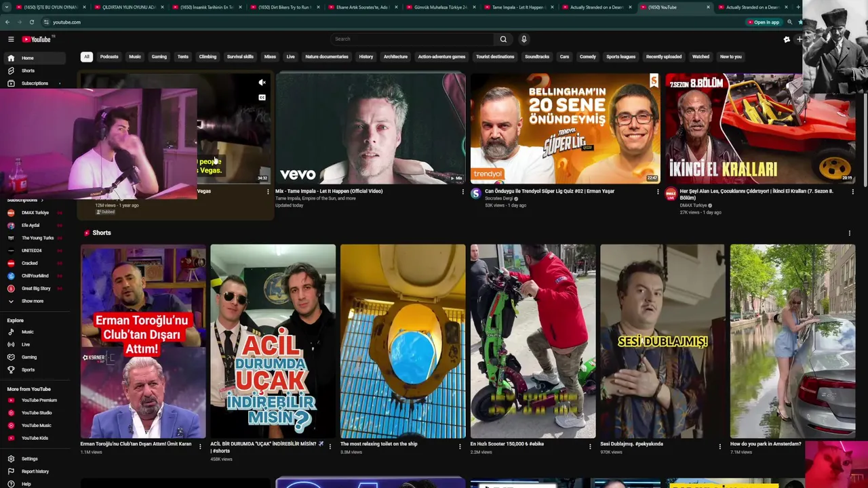Viewport: 868px width, 488px height.
Task: Open Music under Explore
Action: click(28, 332)
